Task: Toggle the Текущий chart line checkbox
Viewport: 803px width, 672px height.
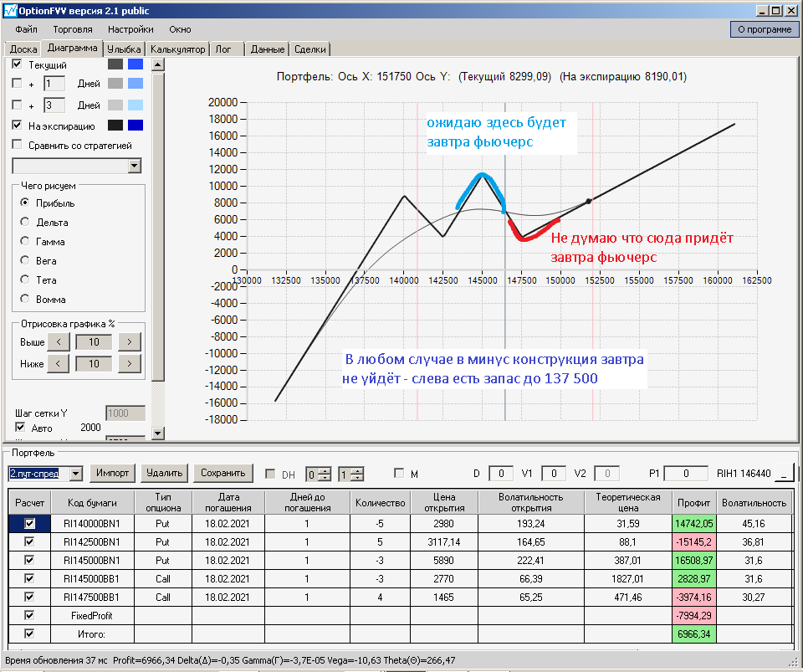Action: pos(17,64)
